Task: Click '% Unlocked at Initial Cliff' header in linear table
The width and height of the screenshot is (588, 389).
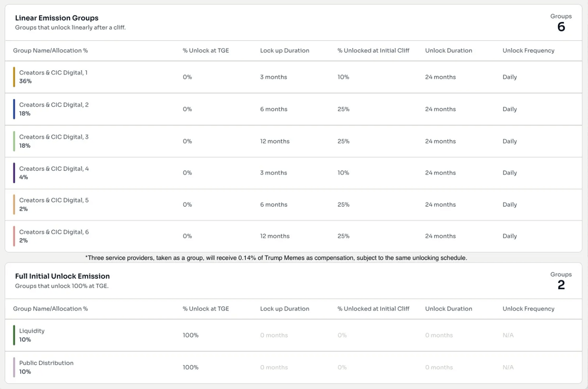Action: [x=373, y=51]
